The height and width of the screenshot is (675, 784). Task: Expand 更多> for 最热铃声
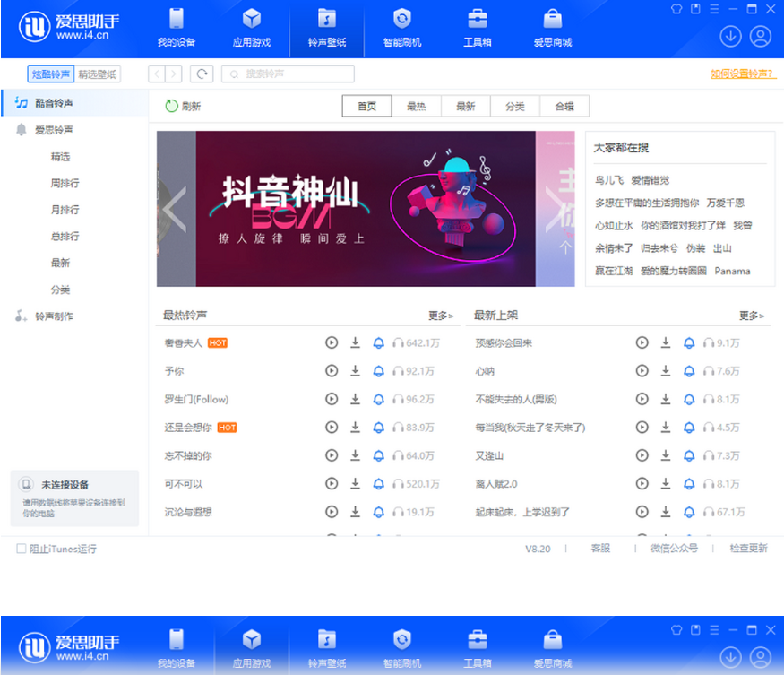tap(441, 316)
